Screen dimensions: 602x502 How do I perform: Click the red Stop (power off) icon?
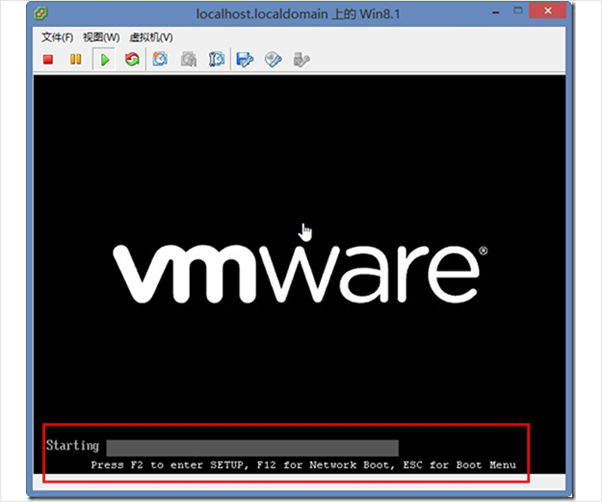click(x=48, y=59)
